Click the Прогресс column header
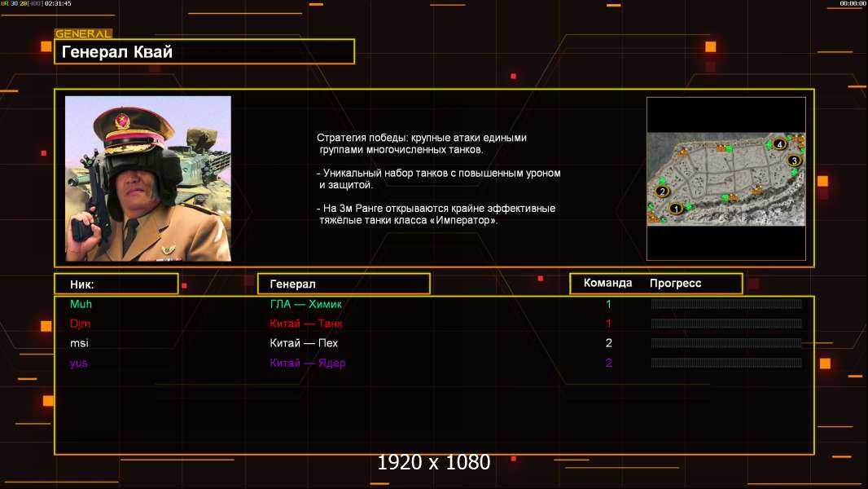868x489 pixels. coord(675,284)
